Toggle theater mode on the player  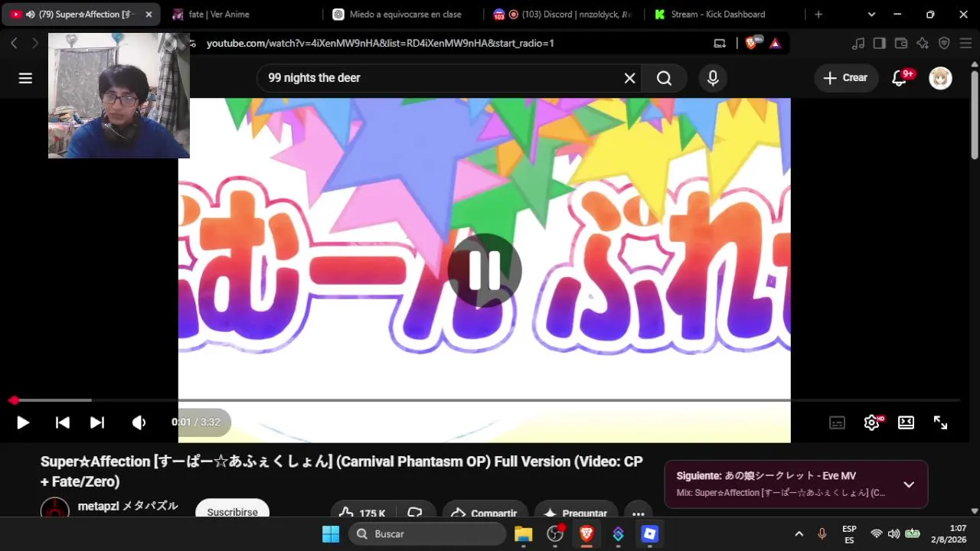click(906, 422)
